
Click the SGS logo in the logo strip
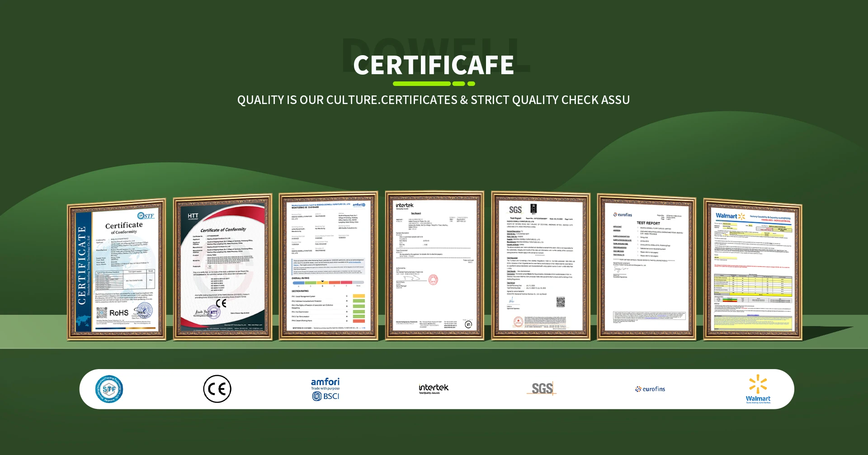[x=542, y=388]
